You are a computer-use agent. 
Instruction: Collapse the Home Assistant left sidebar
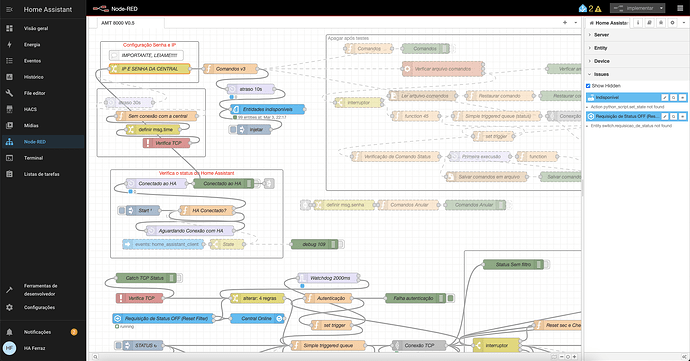9,9
